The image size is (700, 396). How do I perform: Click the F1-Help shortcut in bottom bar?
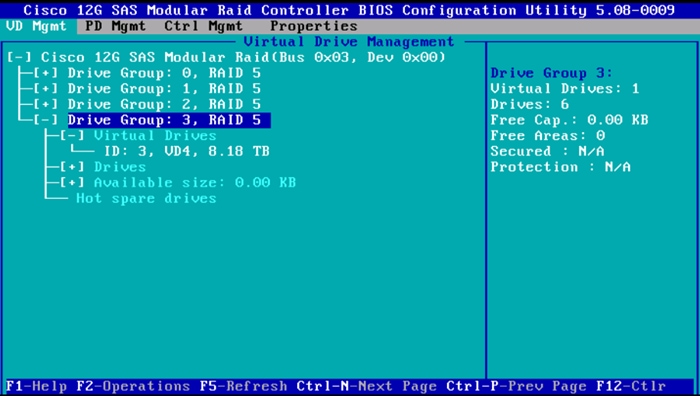coord(37,386)
